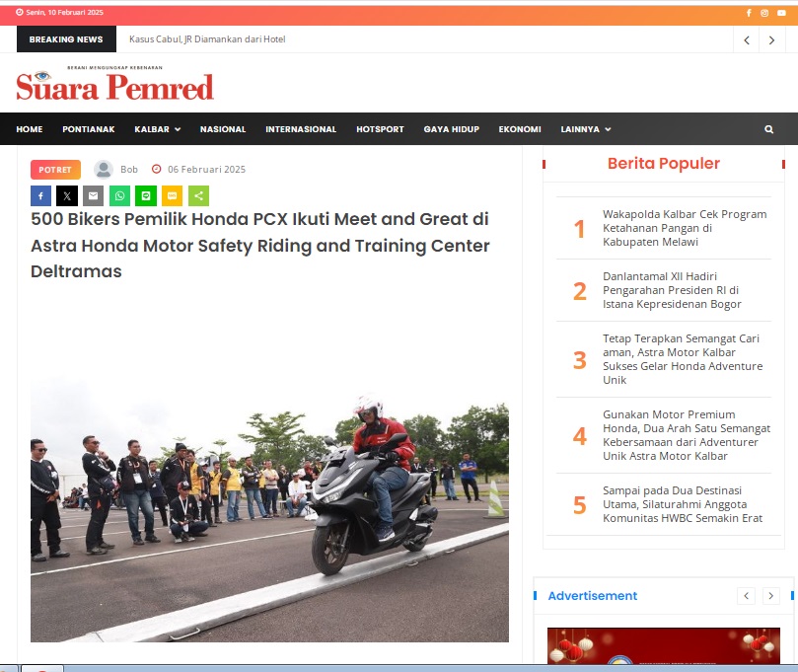Share article via email icon
The width and height of the screenshot is (798, 672).
(93, 196)
